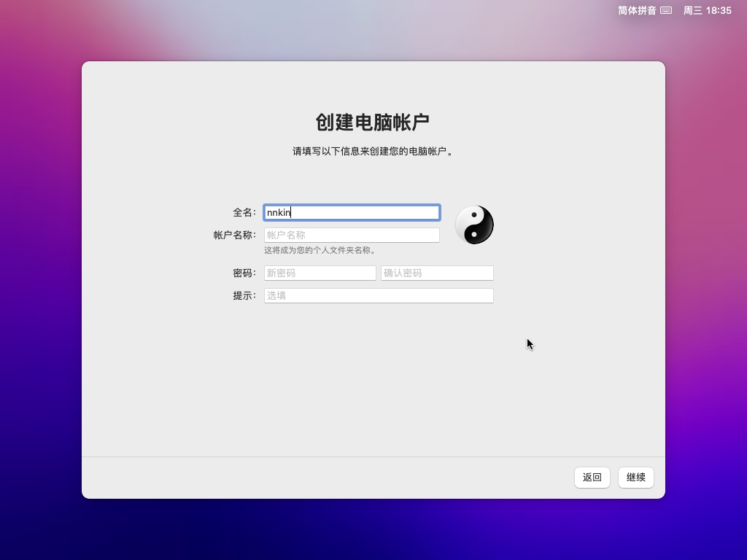747x560 pixels.
Task: Click the 创建电脑帐户 heading
Action: pos(373,122)
